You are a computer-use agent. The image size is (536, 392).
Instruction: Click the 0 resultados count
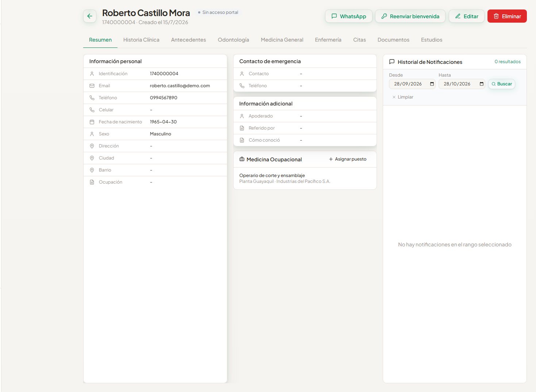(508, 62)
